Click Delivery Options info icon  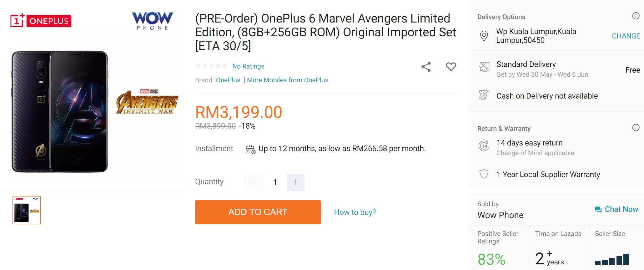click(636, 16)
